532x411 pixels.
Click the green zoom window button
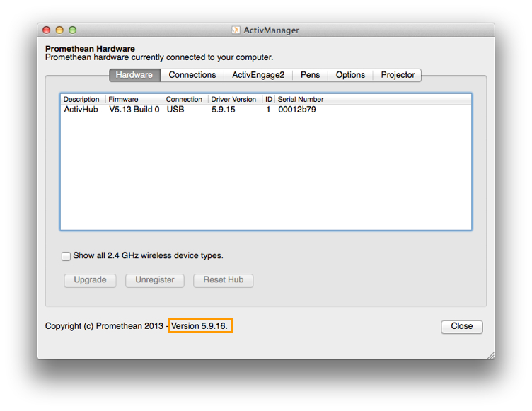72,30
